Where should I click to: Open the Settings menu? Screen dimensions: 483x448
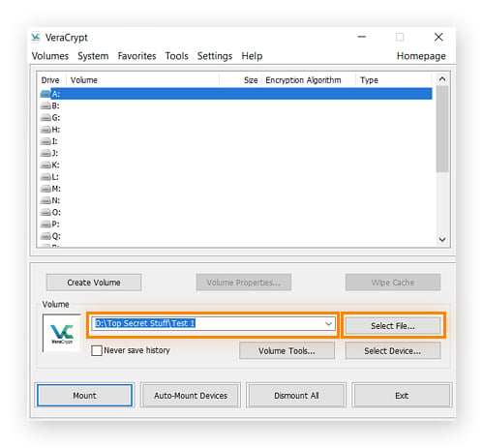[x=215, y=56]
